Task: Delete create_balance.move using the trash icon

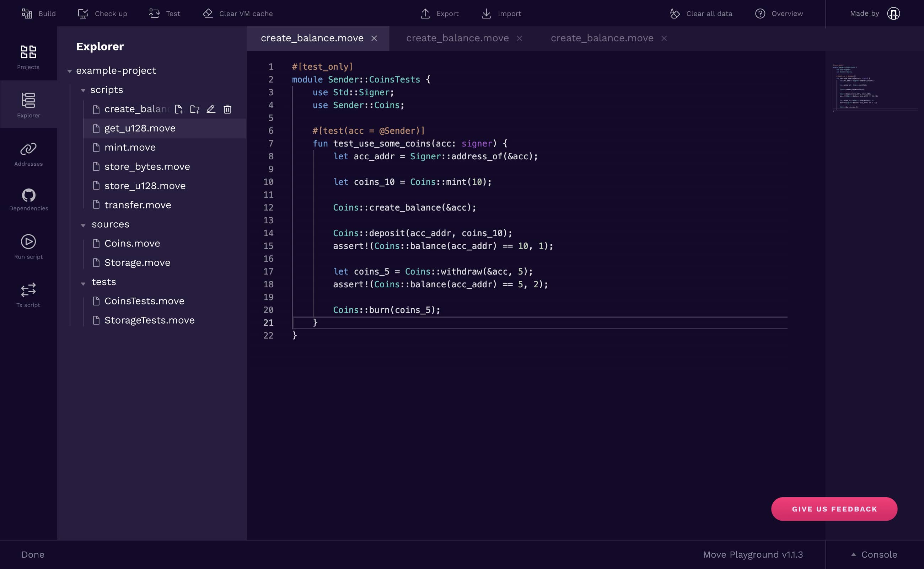Action: click(x=227, y=109)
